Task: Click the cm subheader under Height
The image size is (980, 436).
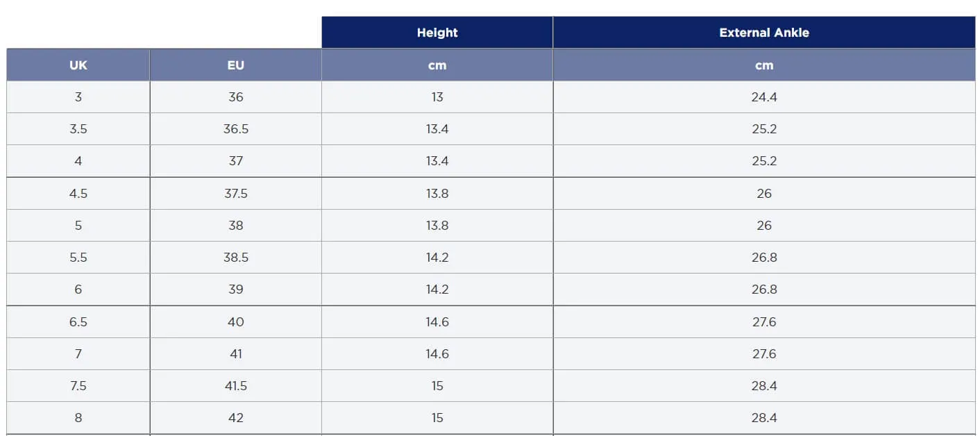Action: coord(437,65)
